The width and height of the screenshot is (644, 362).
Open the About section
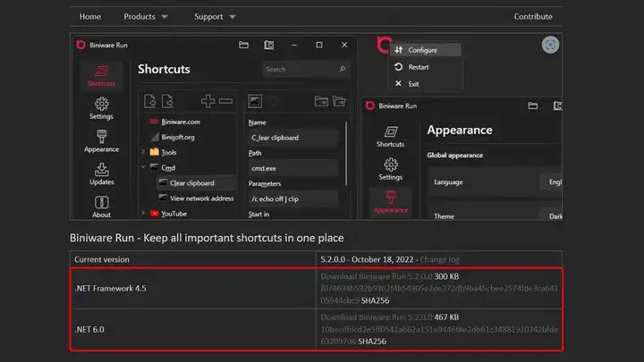[x=101, y=206]
